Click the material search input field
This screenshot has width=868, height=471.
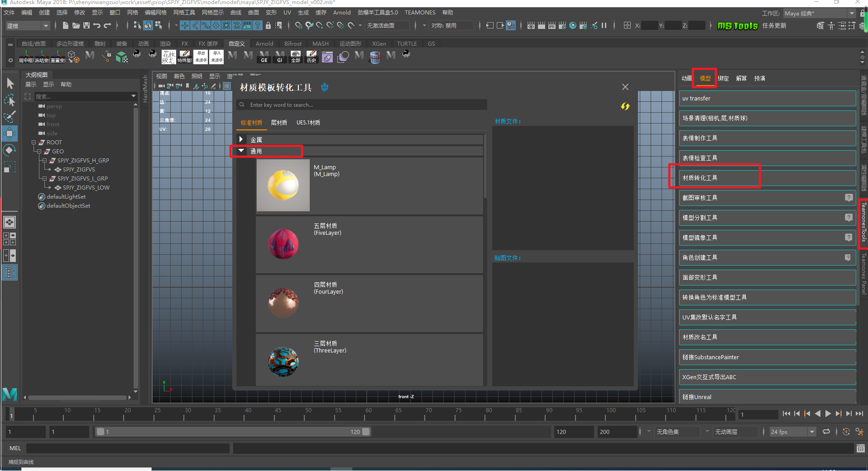pyautogui.click(x=362, y=105)
